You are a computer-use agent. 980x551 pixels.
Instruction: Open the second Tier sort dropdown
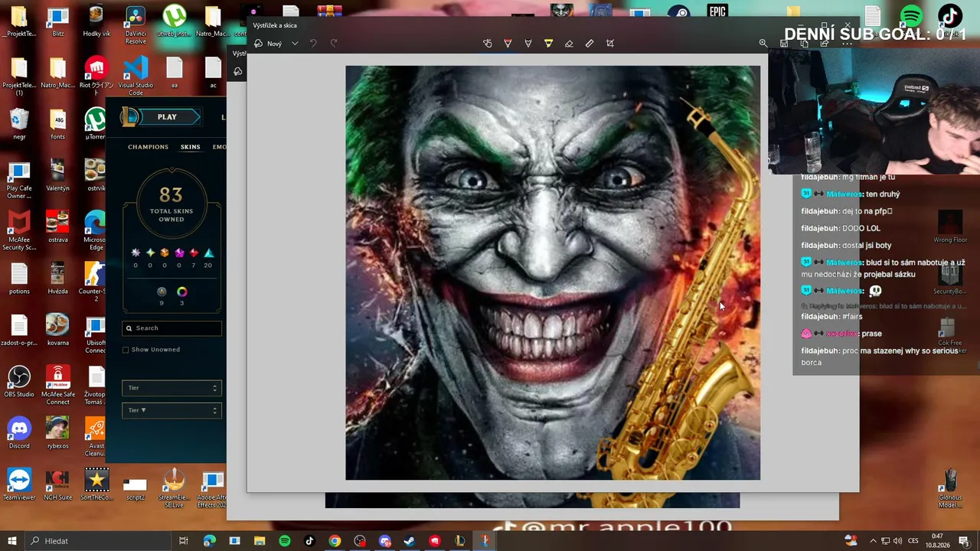click(x=171, y=410)
